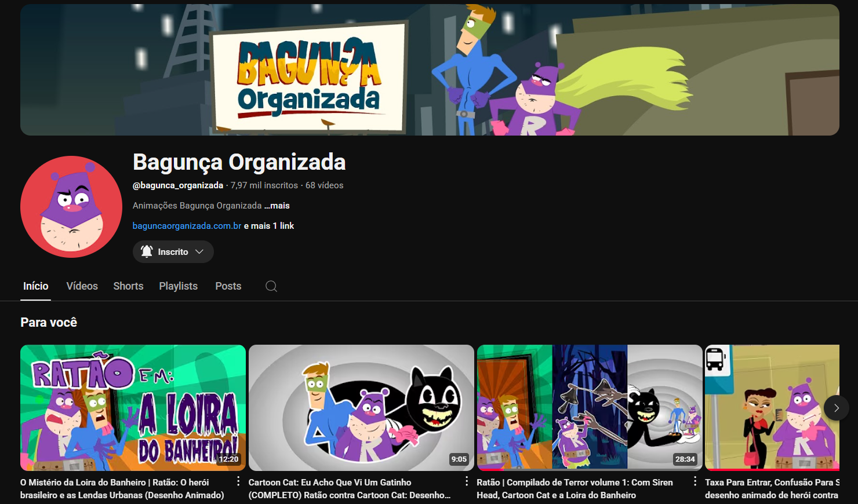Click the Bagunça Organizada channel banner
The image size is (858, 504).
430,70
